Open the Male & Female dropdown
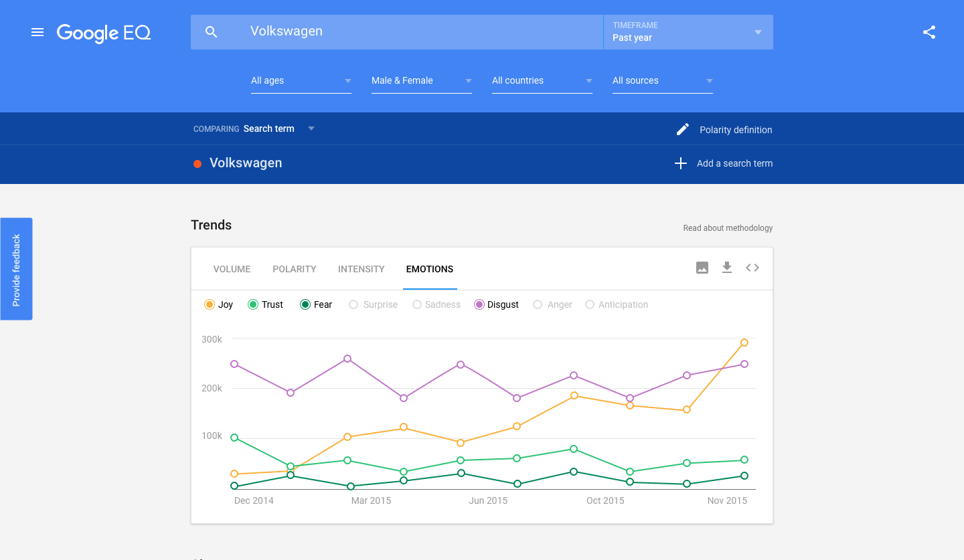Screen dimensions: 964x560 [422, 80]
